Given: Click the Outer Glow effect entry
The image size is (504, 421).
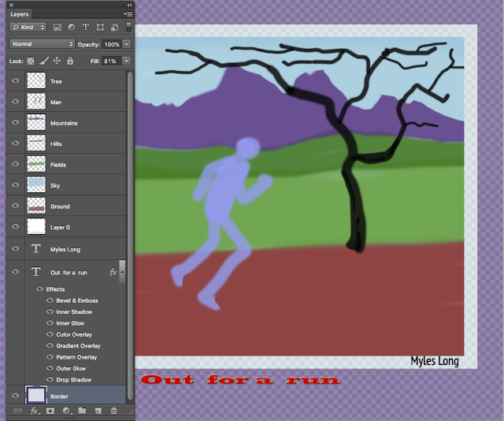Looking at the screenshot, I should click(71, 368).
